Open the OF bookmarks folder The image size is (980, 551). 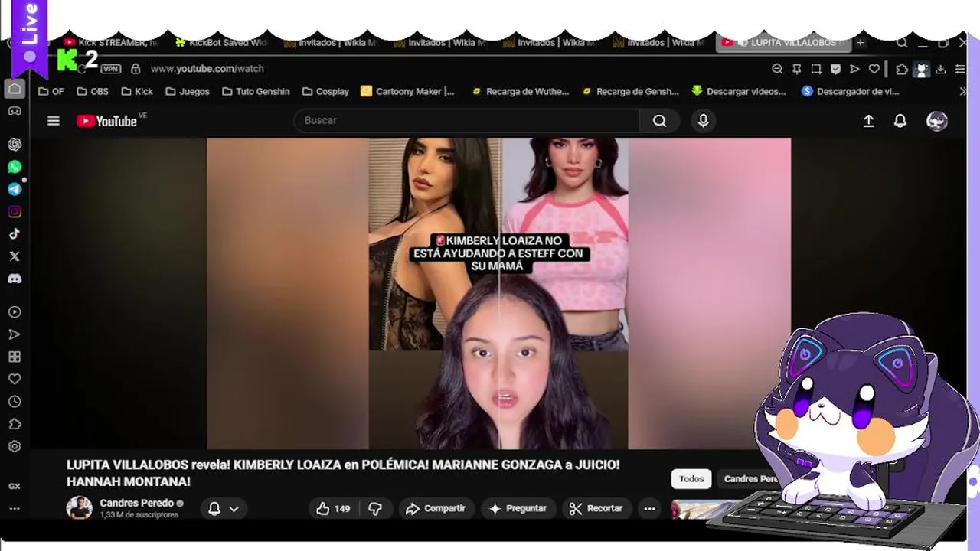coord(51,91)
